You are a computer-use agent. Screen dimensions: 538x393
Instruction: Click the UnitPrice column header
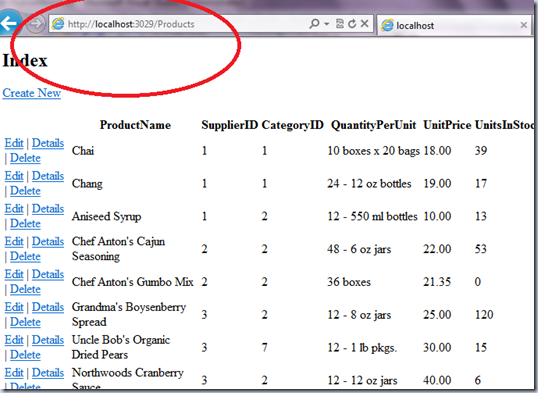447,125
